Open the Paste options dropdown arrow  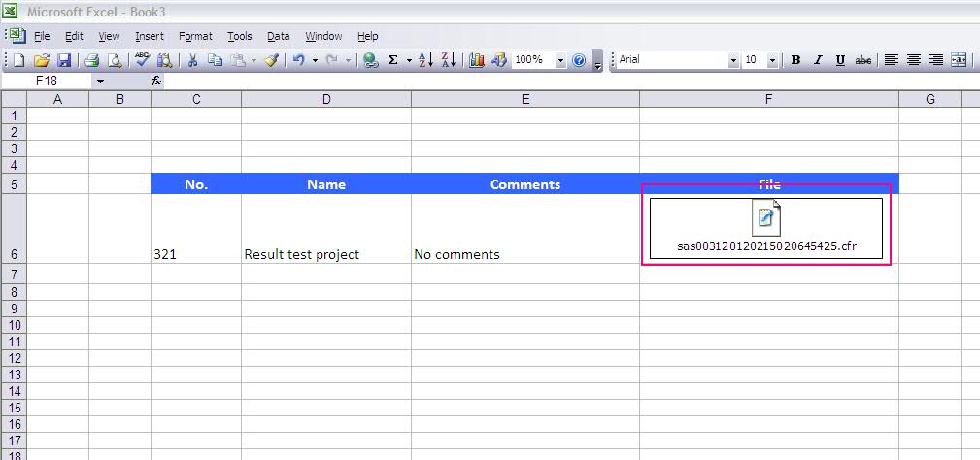(x=254, y=60)
